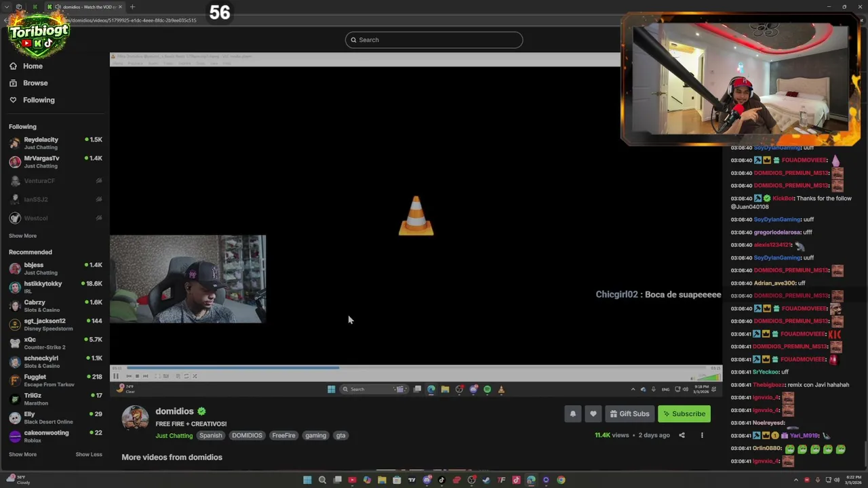Click the schneckyirl channel avatar

point(15,361)
